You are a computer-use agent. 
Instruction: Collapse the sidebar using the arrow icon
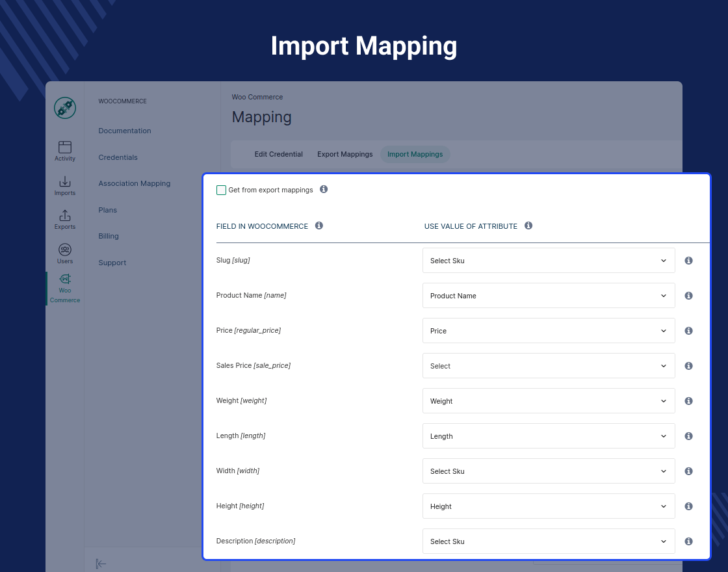[x=101, y=564]
